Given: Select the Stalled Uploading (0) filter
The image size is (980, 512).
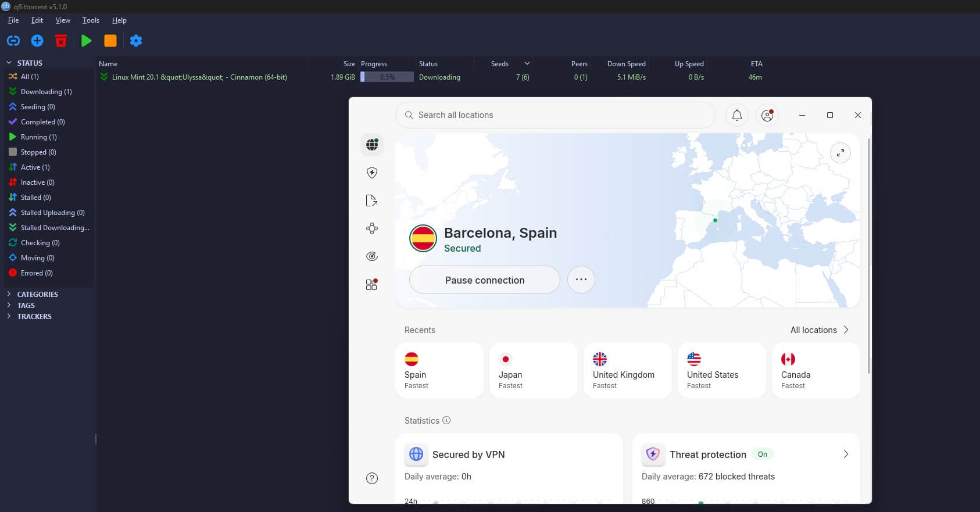Looking at the screenshot, I should 49,213.
